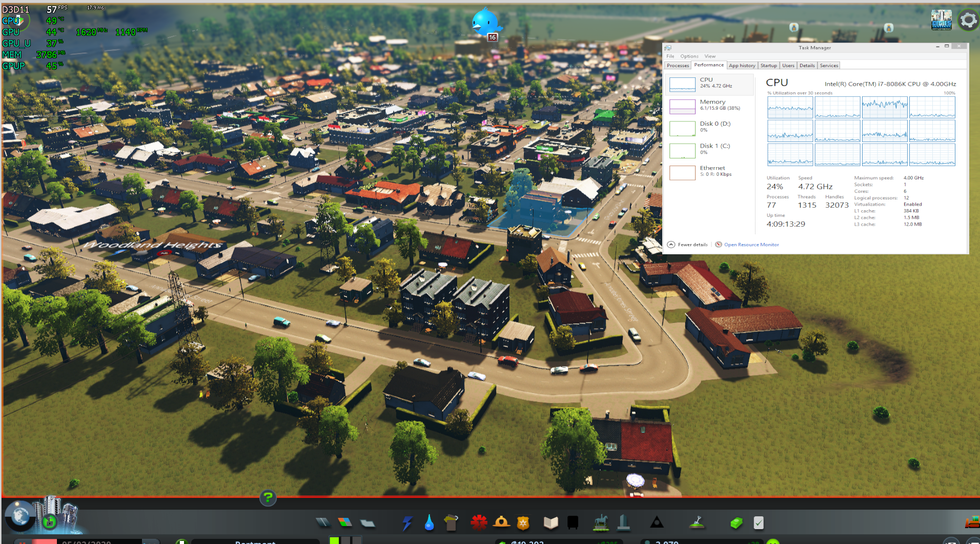Click the 1315 threads count
Screen dimensions: 980x544
pos(807,205)
